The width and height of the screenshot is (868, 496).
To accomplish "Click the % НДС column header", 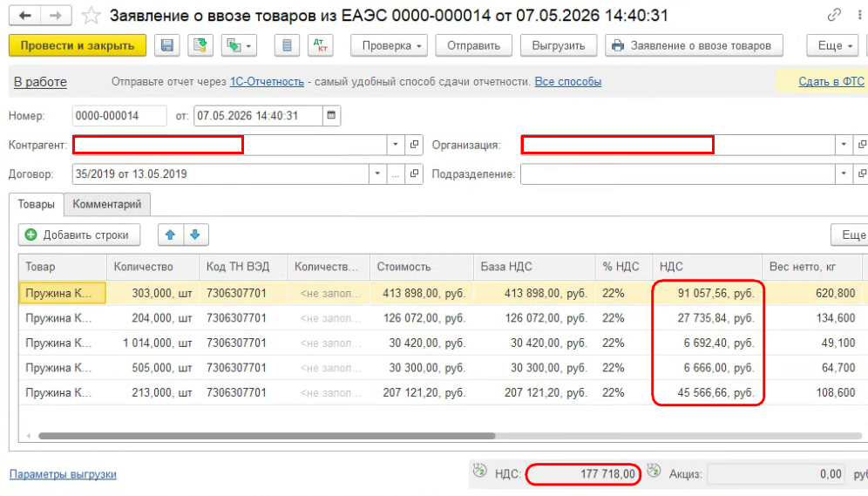I will 624,267.
